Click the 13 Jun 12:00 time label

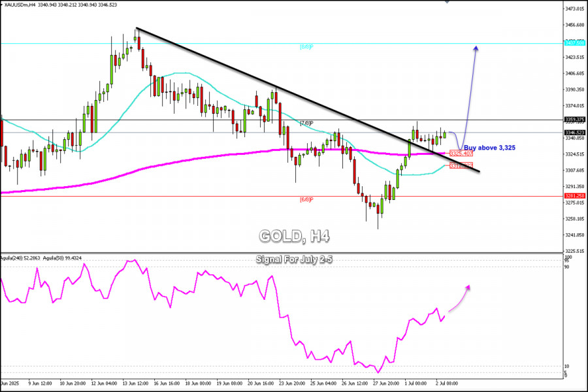[x=135, y=384]
